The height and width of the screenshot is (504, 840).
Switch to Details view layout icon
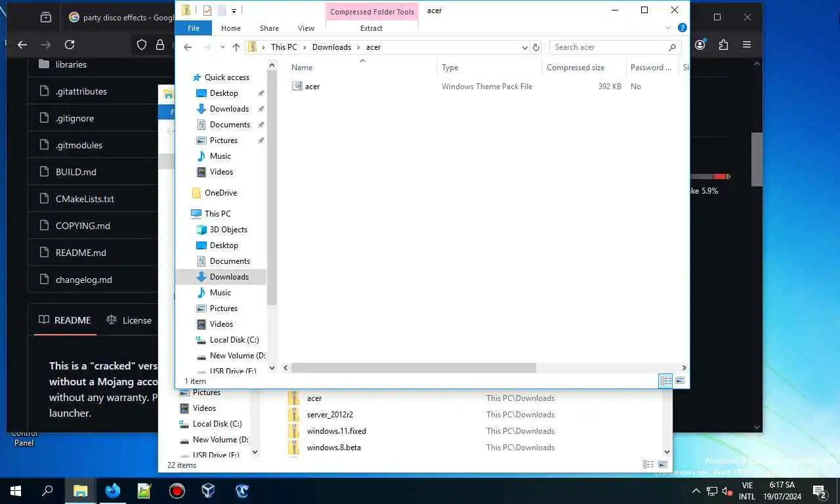[665, 381]
